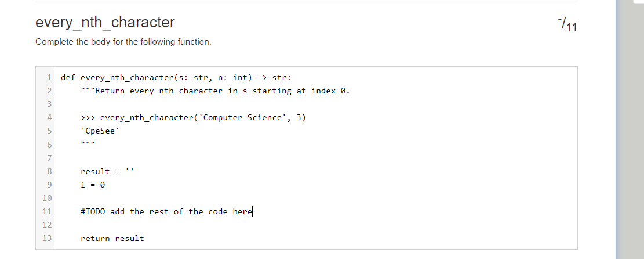Click empty line 10 in the editor

pos(315,198)
